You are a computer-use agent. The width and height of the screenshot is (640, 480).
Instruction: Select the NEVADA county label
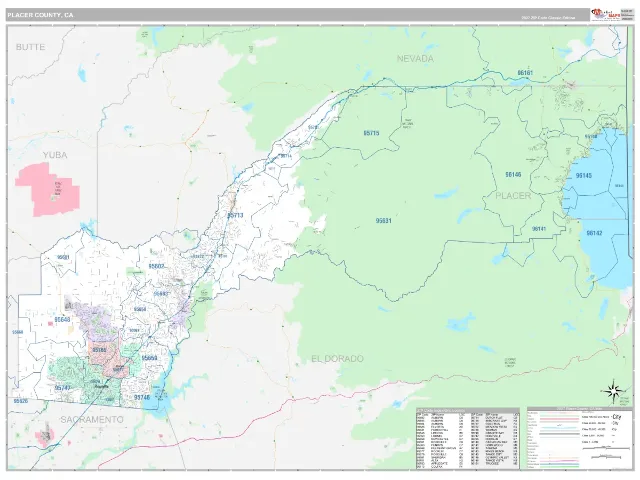tap(415, 59)
